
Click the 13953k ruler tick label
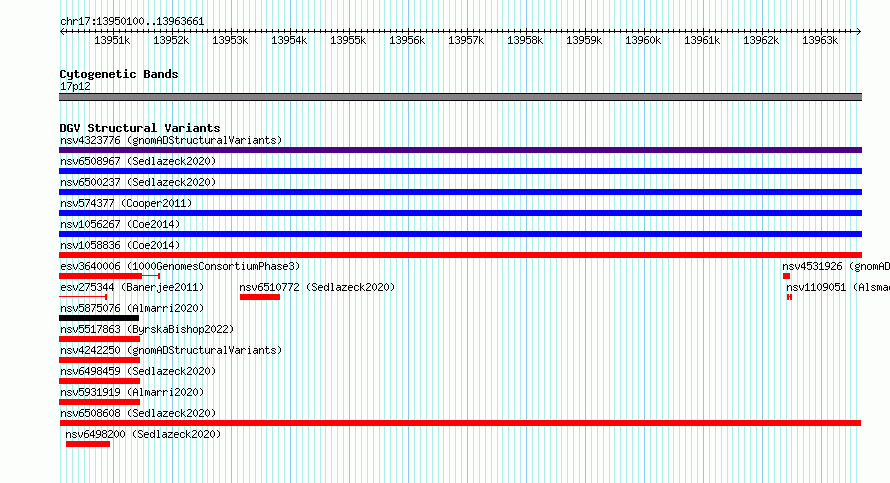coord(230,40)
